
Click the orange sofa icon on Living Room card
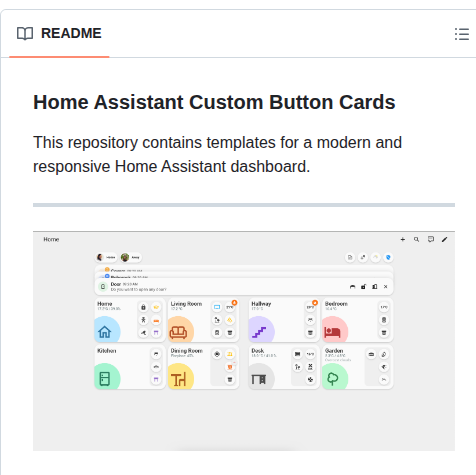point(178,332)
